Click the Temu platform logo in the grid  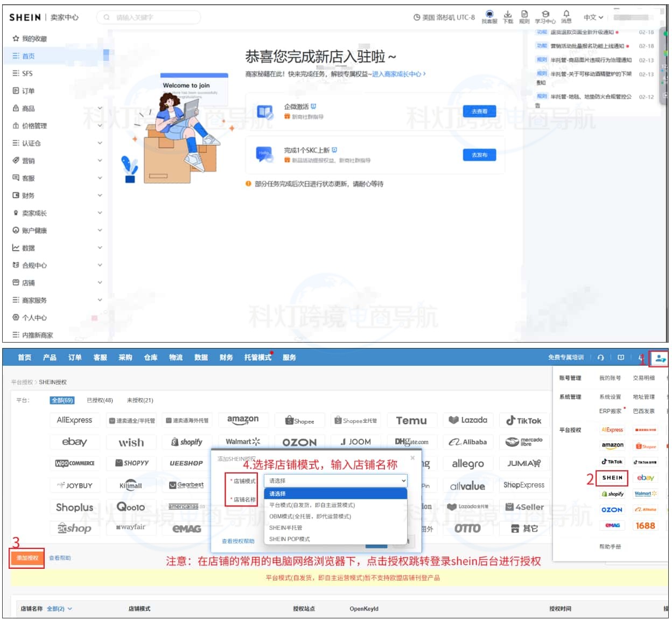tap(411, 420)
